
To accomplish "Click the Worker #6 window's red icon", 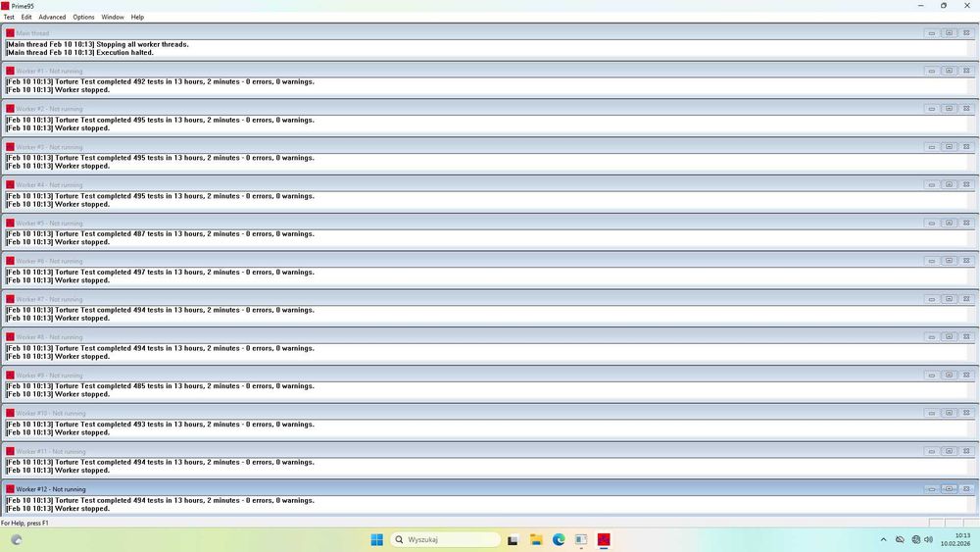I will [10, 262].
